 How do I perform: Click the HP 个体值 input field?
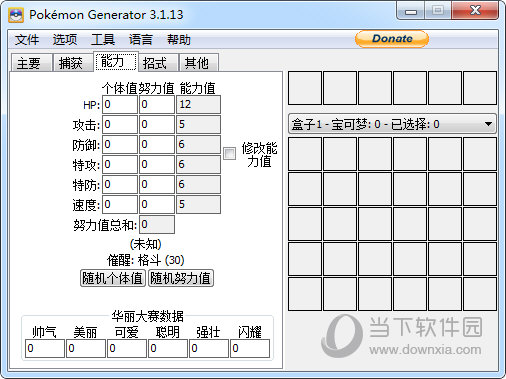pos(120,105)
